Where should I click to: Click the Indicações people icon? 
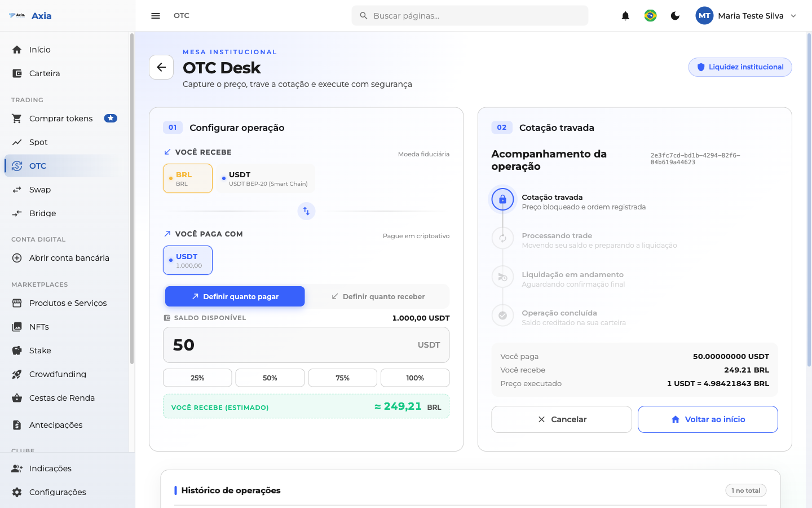pos(17,468)
